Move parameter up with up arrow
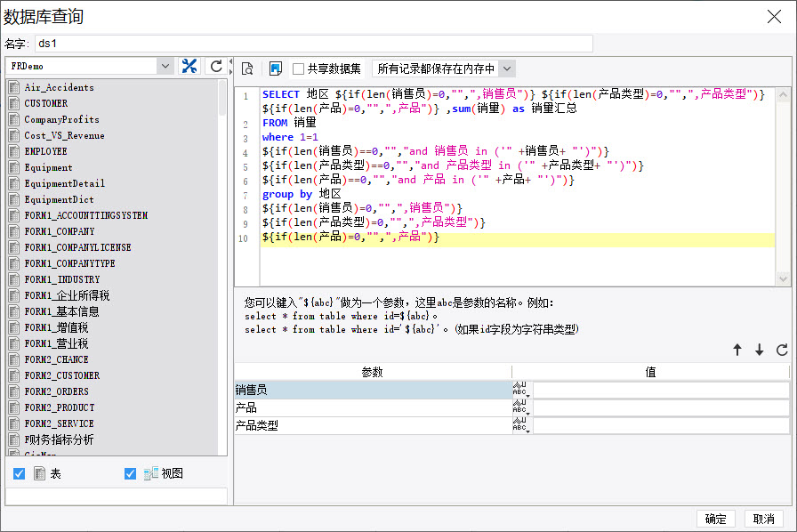The image size is (797, 532). click(737, 351)
